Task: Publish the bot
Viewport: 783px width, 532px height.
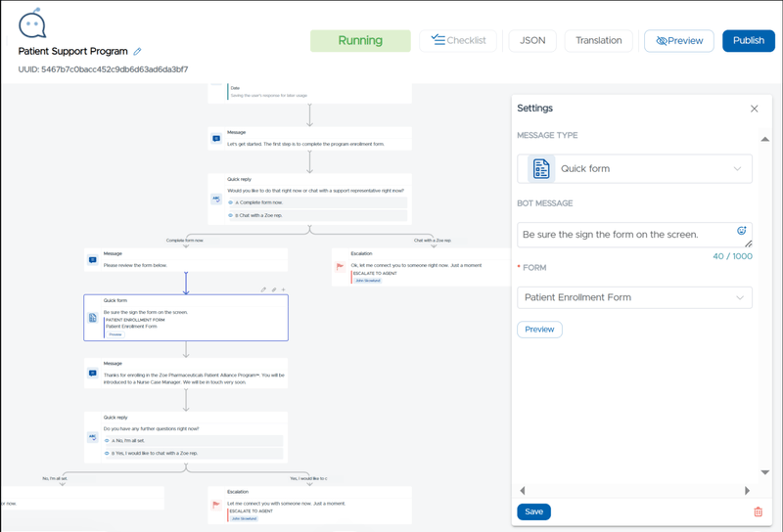Action: [748, 40]
